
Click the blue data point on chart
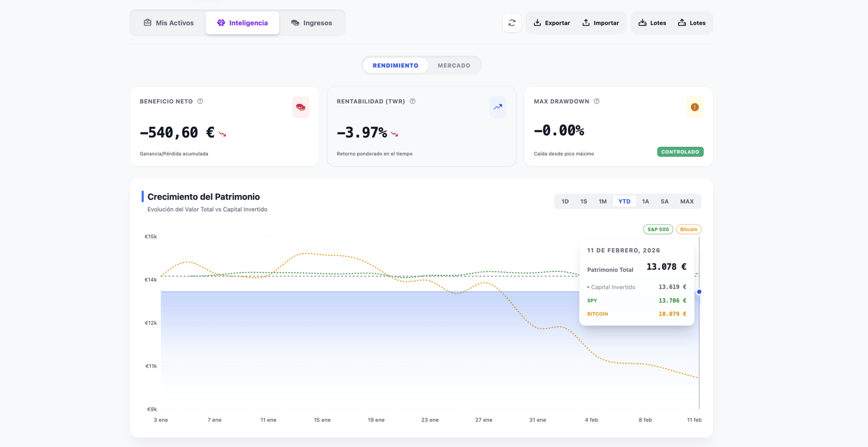click(699, 292)
